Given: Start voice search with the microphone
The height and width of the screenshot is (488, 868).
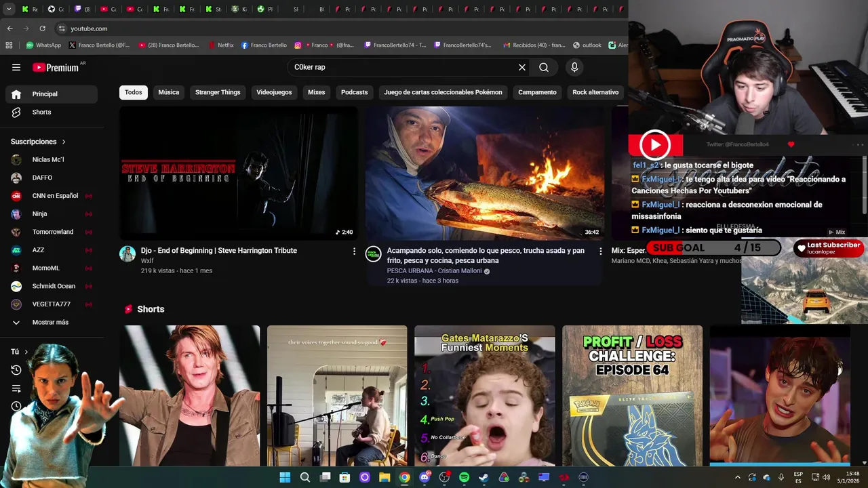Looking at the screenshot, I should tap(574, 67).
